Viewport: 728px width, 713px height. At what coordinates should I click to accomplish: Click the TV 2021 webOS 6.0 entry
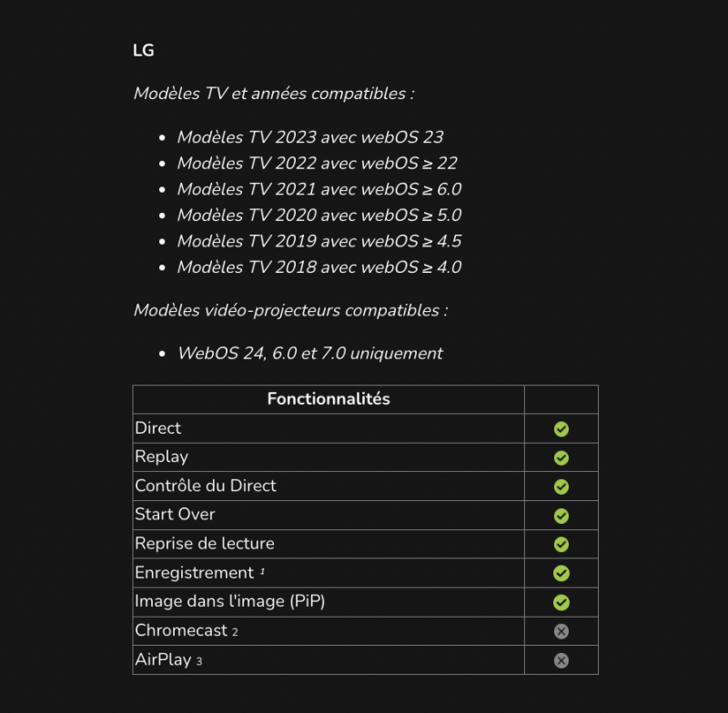(318, 189)
